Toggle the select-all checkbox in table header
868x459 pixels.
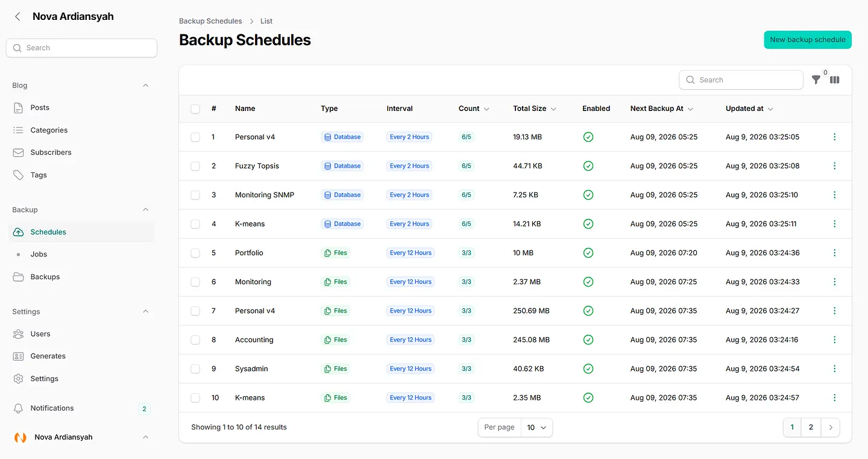[195, 109]
